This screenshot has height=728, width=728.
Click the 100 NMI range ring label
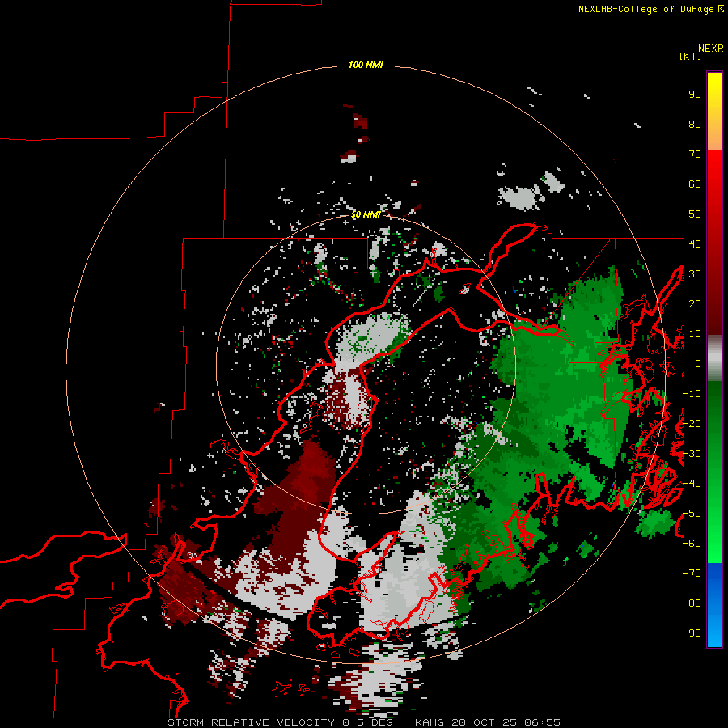[x=366, y=65]
